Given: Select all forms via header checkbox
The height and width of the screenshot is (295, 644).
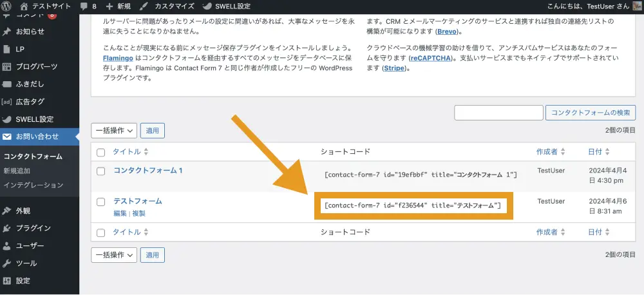Looking at the screenshot, I should pos(100,152).
